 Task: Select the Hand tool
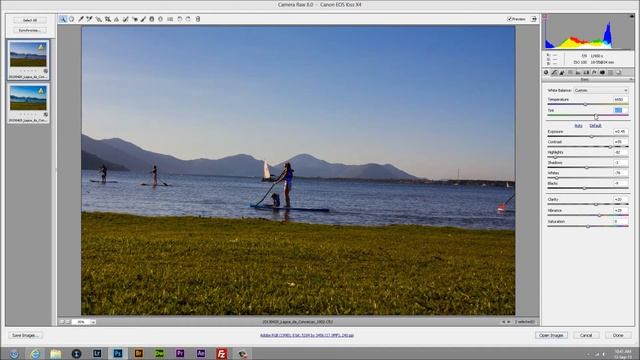click(72, 19)
